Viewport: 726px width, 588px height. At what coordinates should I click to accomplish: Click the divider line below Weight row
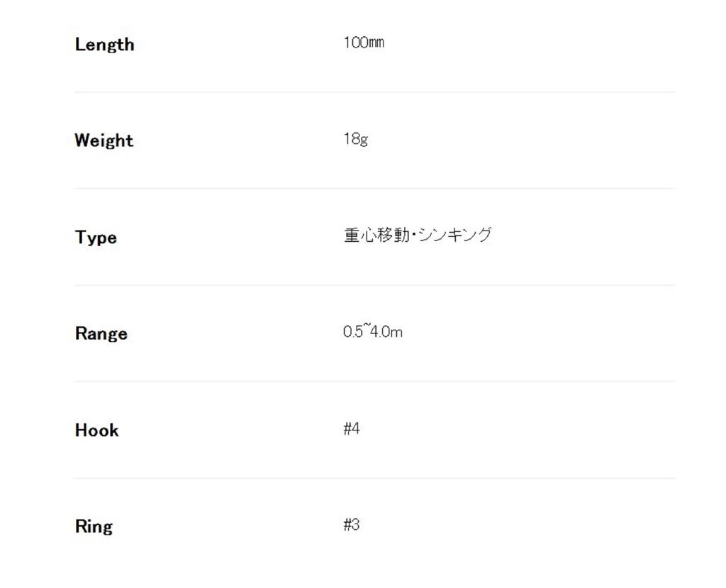coord(374,189)
